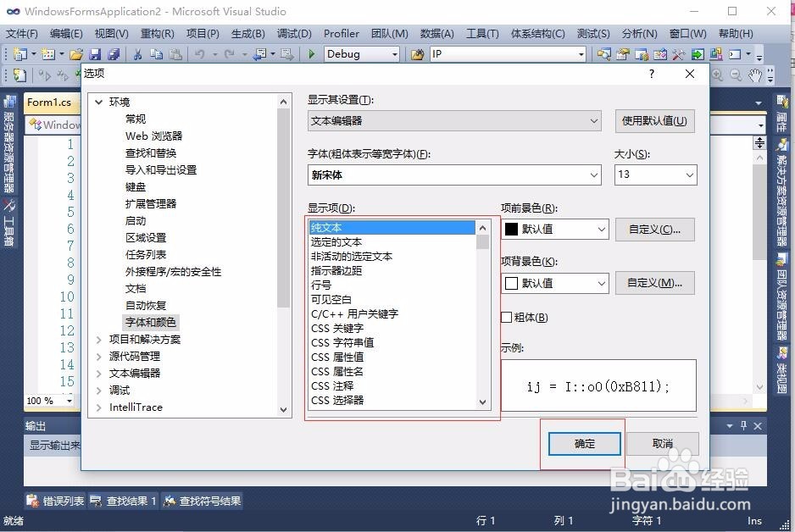The width and height of the screenshot is (795, 532).
Task: Select 字体和颜色 in the tree
Action: pos(151,322)
